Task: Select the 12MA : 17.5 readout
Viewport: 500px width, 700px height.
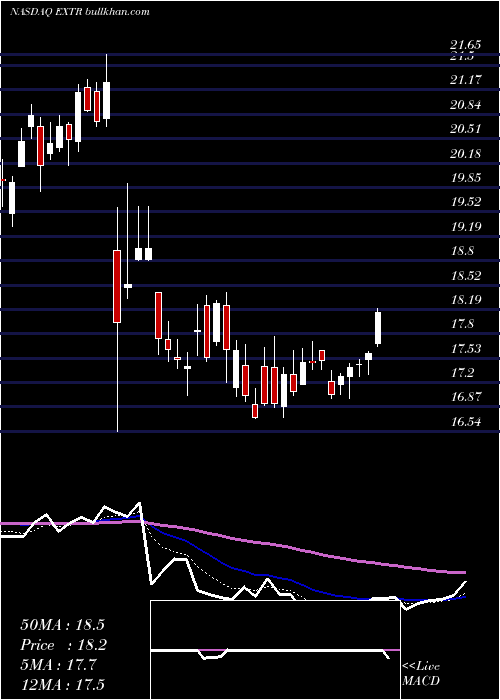Action: tap(62, 685)
